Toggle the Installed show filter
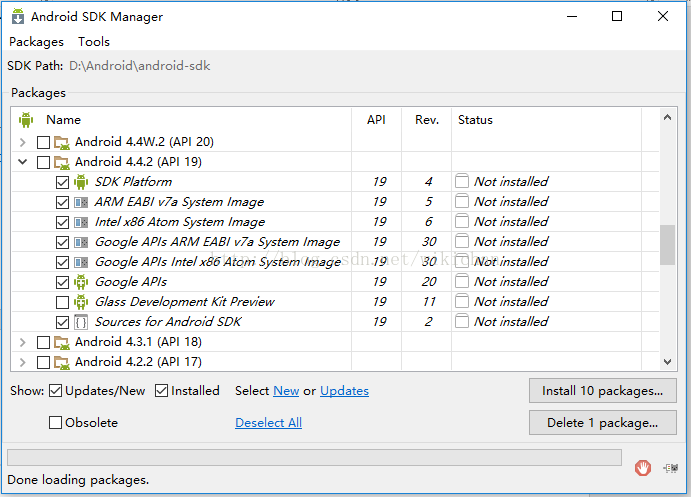This screenshot has height=497, width=691. (x=161, y=390)
